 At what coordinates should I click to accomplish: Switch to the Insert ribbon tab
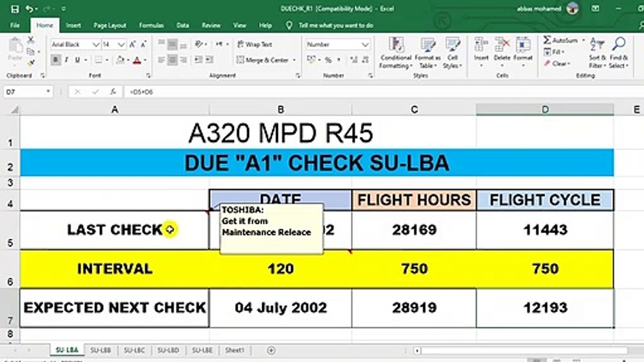73,25
